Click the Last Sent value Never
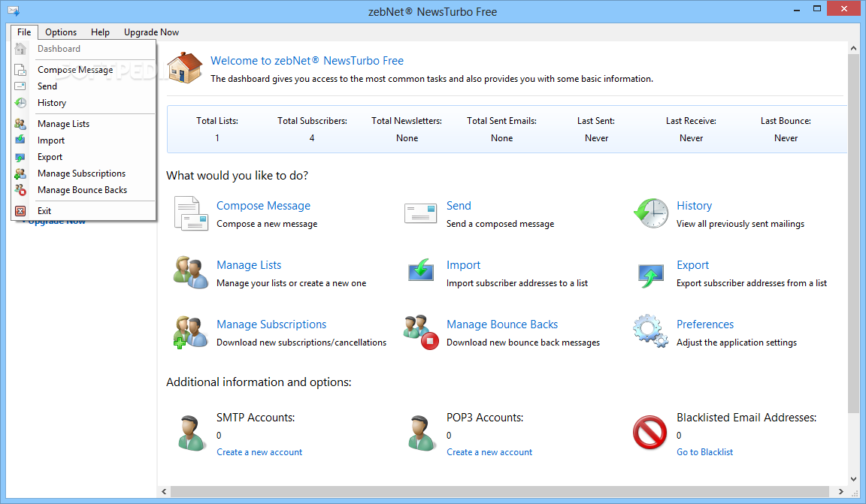Image resolution: width=866 pixels, height=504 pixels. [596, 138]
